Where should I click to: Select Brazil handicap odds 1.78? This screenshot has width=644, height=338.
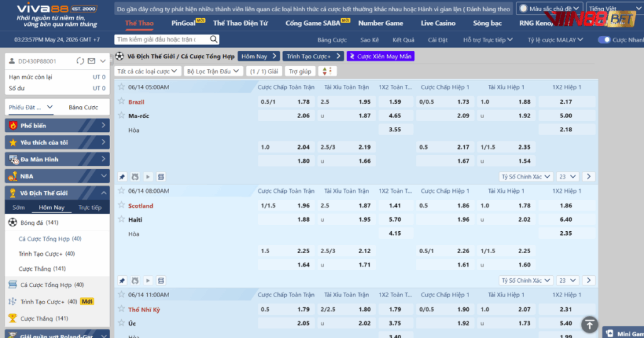coord(286,102)
